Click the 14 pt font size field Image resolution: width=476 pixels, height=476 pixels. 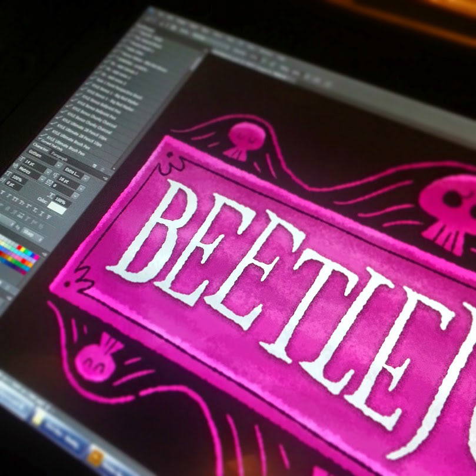(35, 165)
